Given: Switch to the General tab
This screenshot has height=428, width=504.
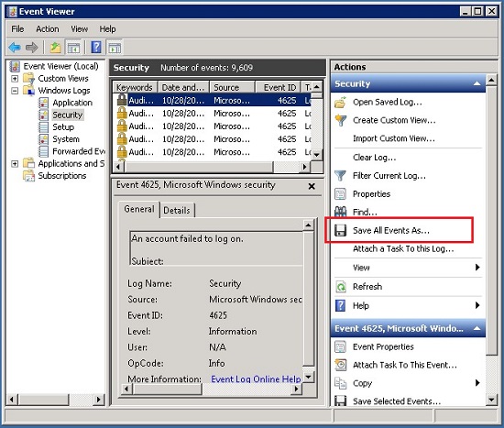Looking at the screenshot, I should pos(139,209).
